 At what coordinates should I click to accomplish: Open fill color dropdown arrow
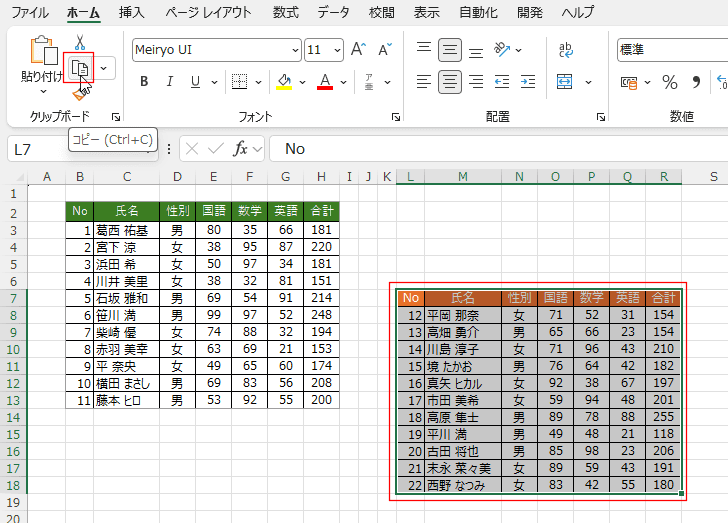(x=303, y=82)
